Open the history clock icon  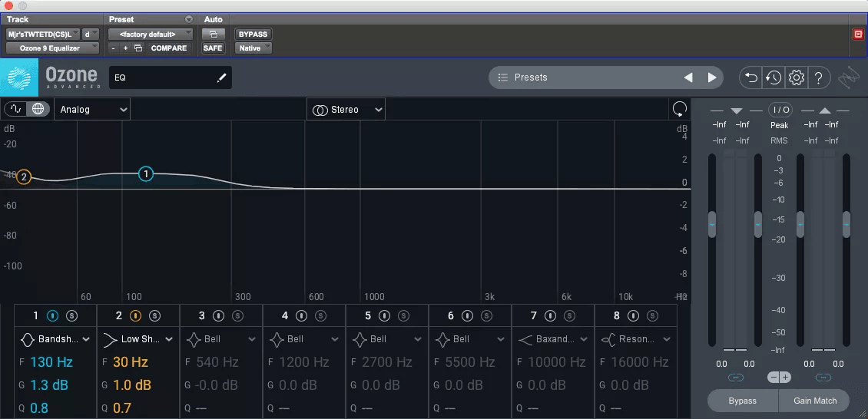[774, 78]
